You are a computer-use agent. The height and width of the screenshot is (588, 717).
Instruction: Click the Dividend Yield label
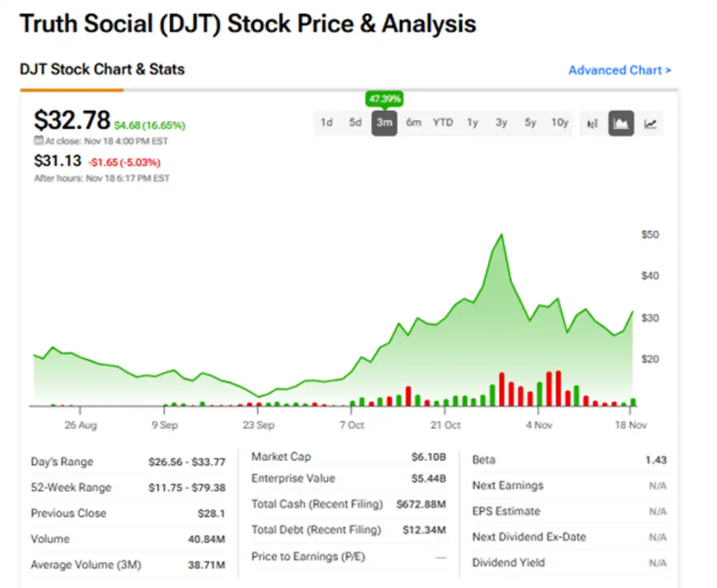[x=509, y=562]
